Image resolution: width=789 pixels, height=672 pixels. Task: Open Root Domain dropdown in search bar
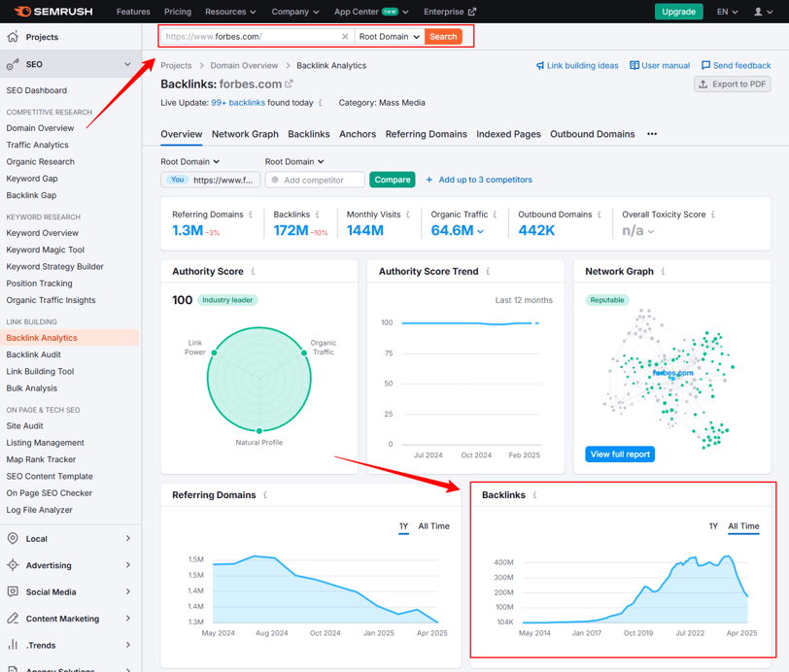pos(390,37)
